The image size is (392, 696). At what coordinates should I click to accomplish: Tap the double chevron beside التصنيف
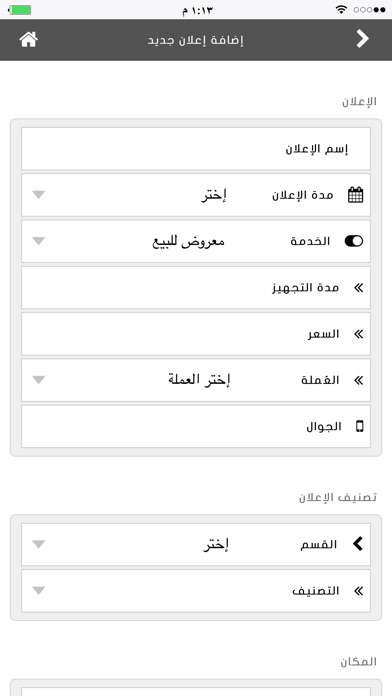358,591
